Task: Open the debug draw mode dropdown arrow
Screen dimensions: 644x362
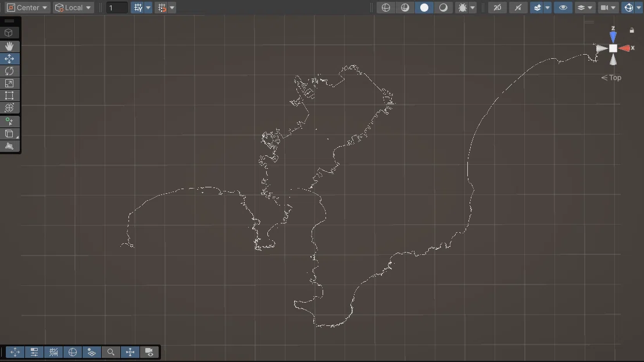Action: pos(473,8)
